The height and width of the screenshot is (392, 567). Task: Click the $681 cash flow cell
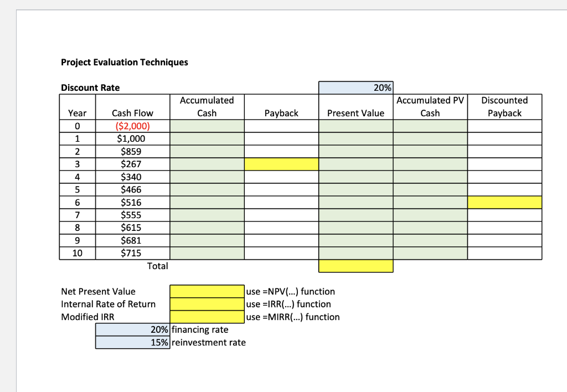[133, 240]
